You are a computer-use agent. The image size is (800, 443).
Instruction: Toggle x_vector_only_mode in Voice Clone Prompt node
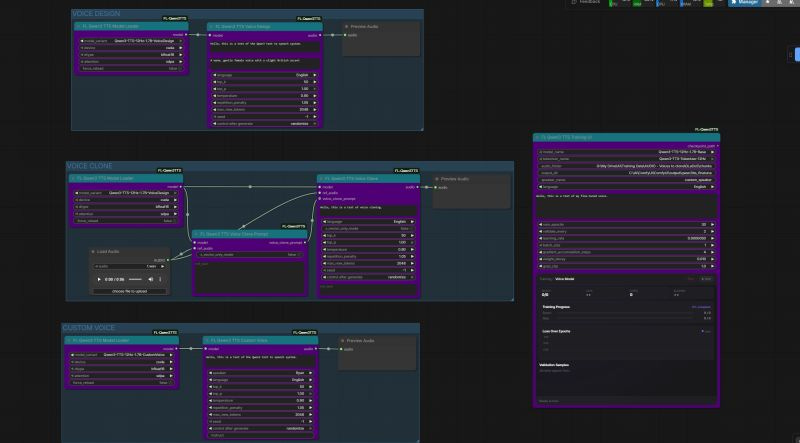pyautogui.click(x=250, y=254)
